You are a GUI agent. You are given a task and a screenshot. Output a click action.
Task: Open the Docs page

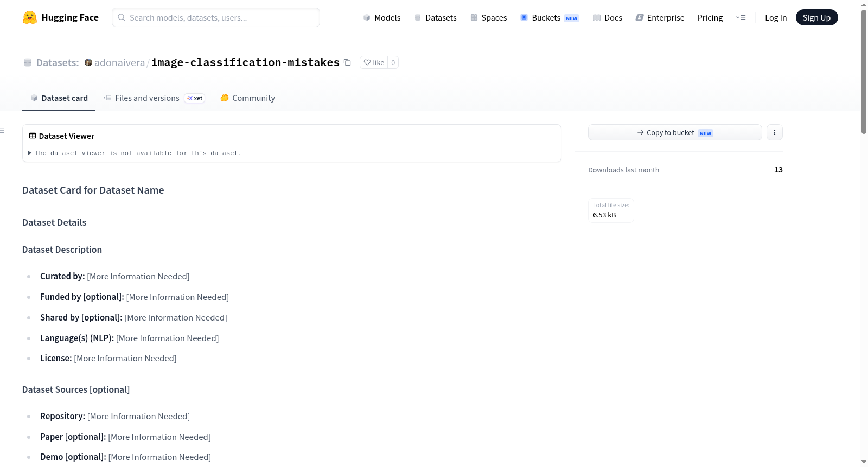click(x=608, y=17)
